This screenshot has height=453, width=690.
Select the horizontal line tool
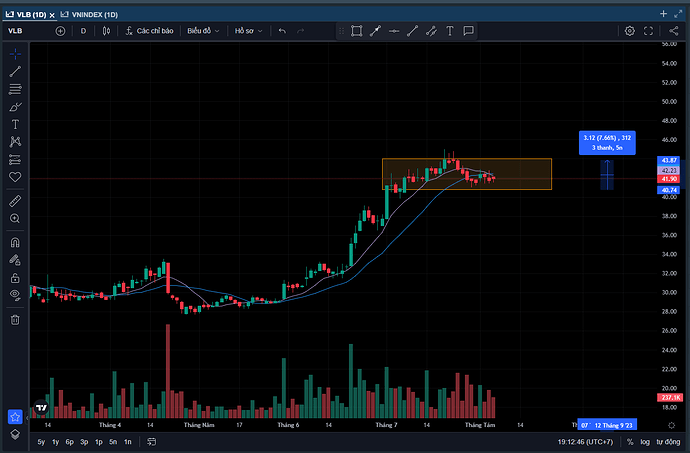click(x=394, y=31)
